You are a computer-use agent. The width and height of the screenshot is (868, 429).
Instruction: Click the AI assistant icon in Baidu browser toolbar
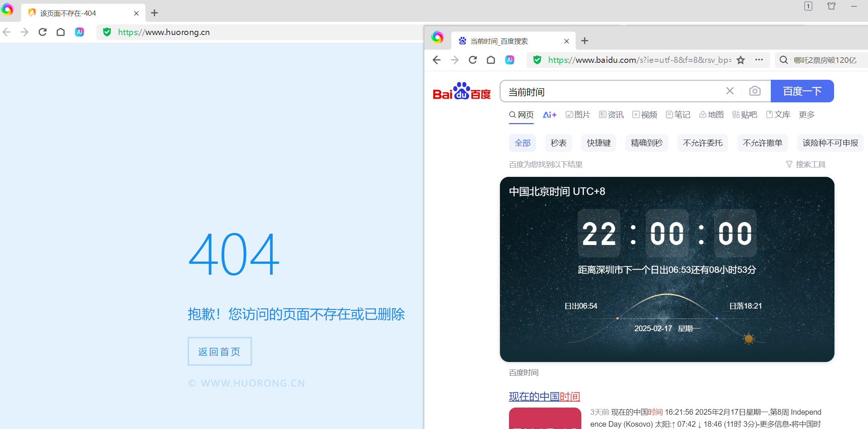pyautogui.click(x=509, y=60)
